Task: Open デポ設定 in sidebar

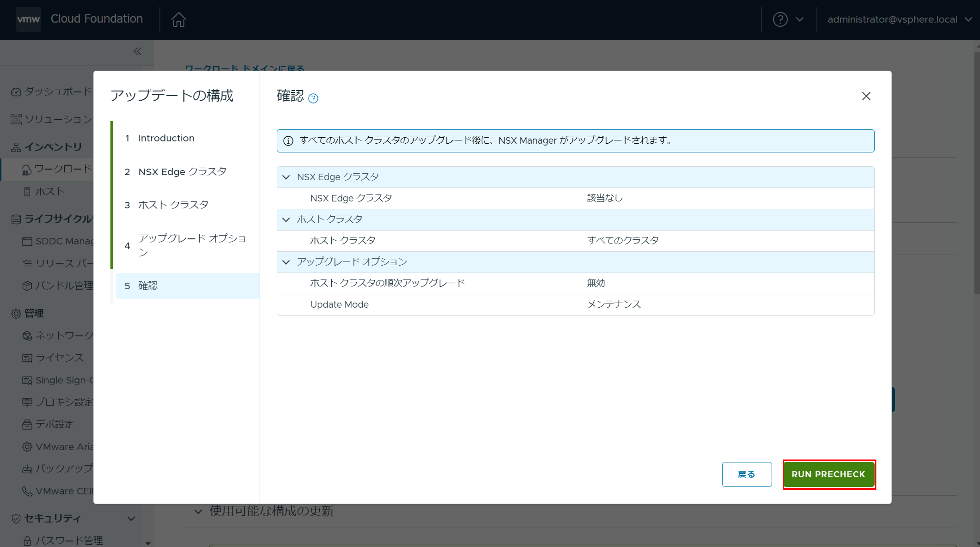Action: coord(48,424)
